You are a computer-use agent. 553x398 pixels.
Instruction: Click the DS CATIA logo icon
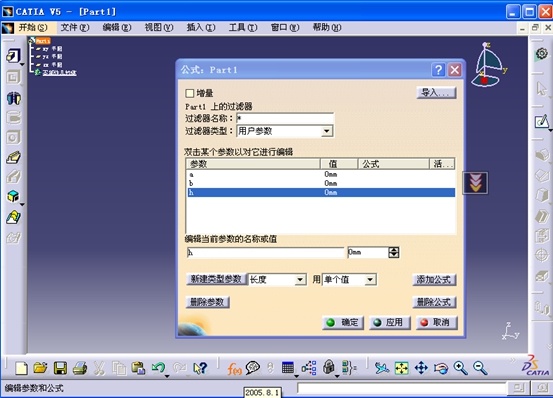535,366
